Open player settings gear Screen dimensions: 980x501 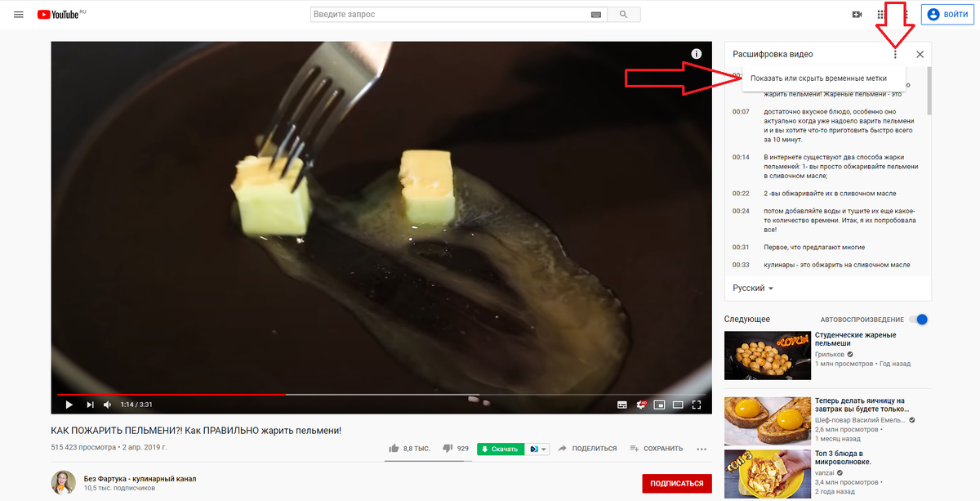point(641,405)
